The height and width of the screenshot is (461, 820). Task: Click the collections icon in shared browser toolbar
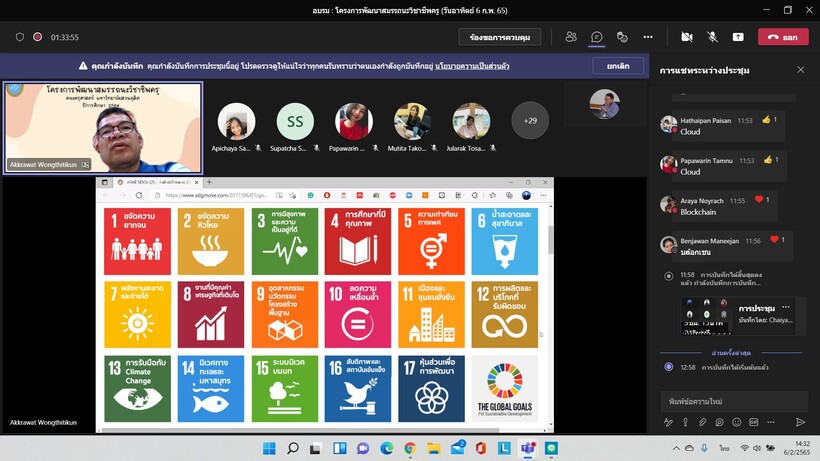(509, 195)
